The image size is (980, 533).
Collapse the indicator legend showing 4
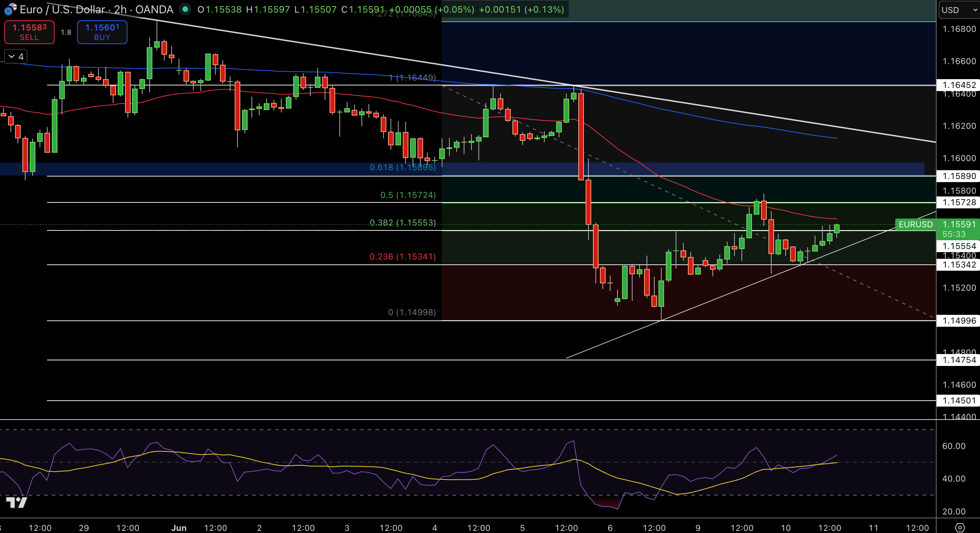pos(16,57)
